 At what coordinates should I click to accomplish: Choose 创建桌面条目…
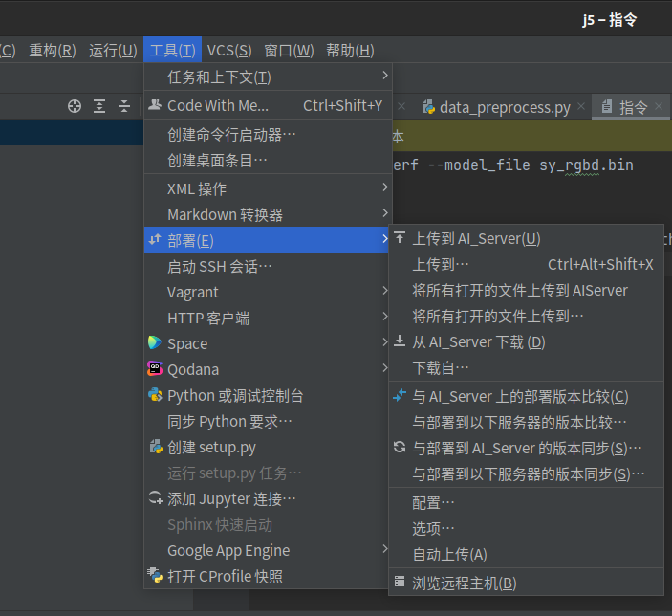tap(269, 161)
